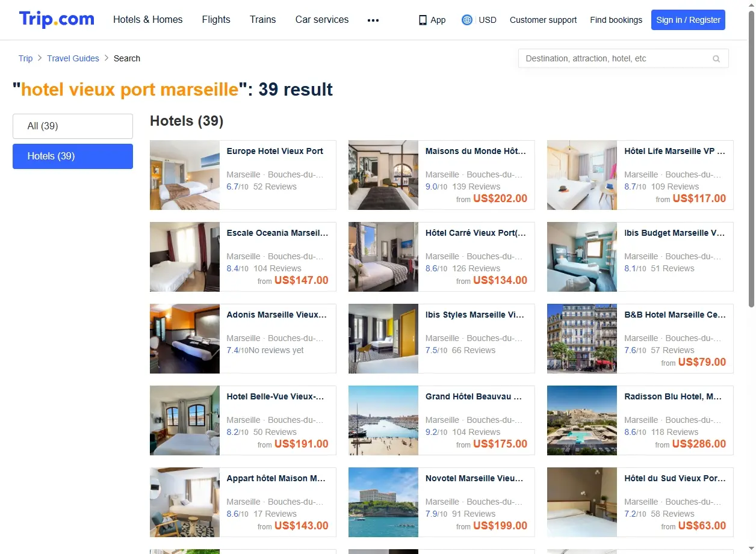Click the US$286.00 price
Viewport: 756px width, 554px height.
699,444
